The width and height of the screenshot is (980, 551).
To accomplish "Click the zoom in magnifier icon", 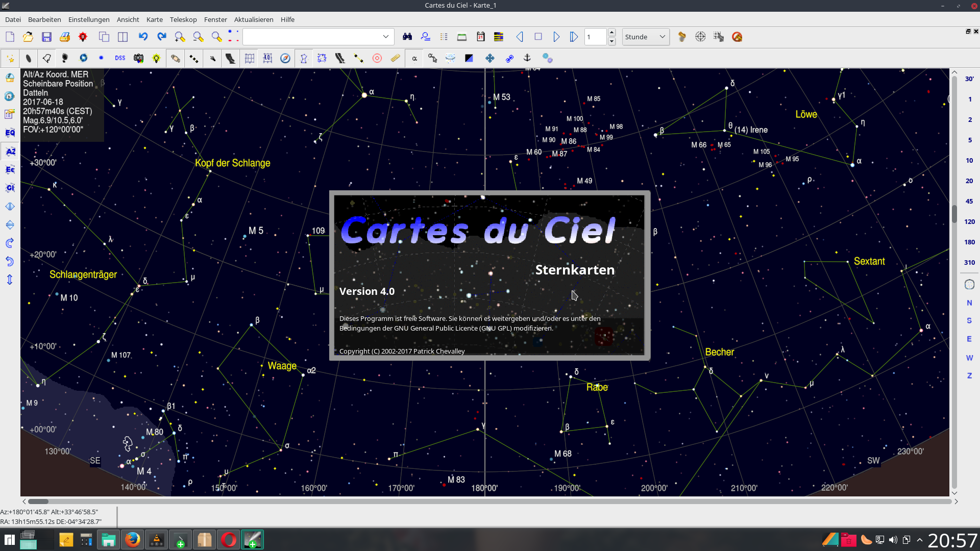I will (180, 37).
